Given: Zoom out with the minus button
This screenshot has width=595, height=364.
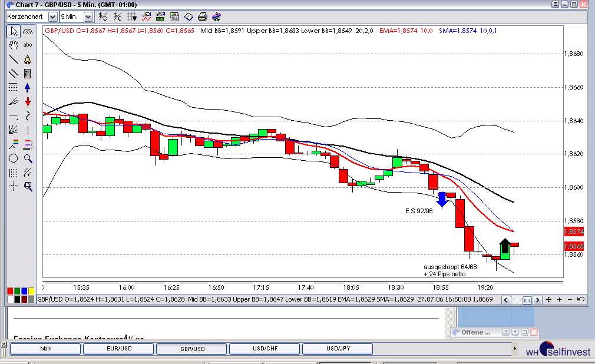Looking at the screenshot, I should pyautogui.click(x=570, y=299).
